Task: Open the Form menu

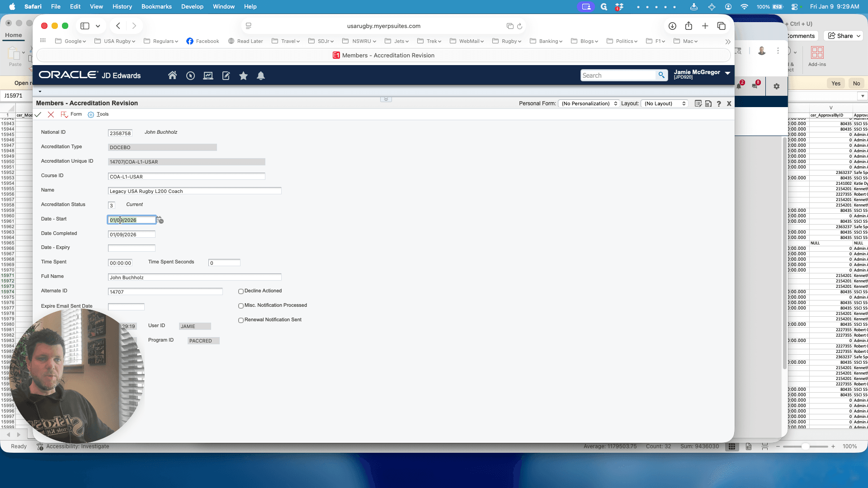Action: pyautogui.click(x=71, y=114)
